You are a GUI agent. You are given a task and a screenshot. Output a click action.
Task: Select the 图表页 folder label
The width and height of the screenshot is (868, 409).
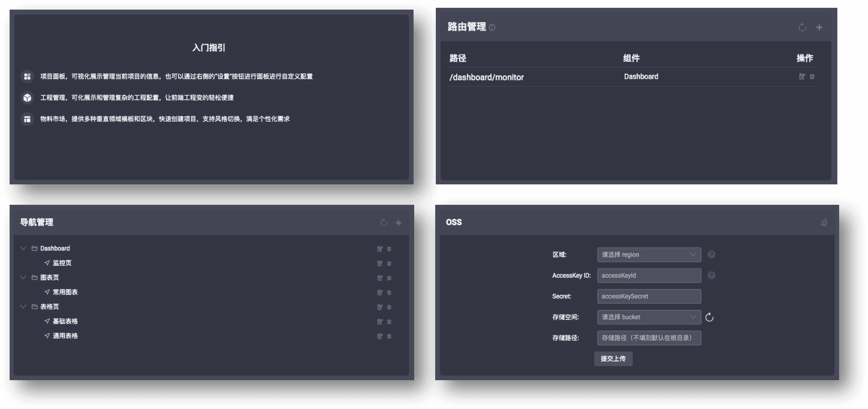coord(50,277)
